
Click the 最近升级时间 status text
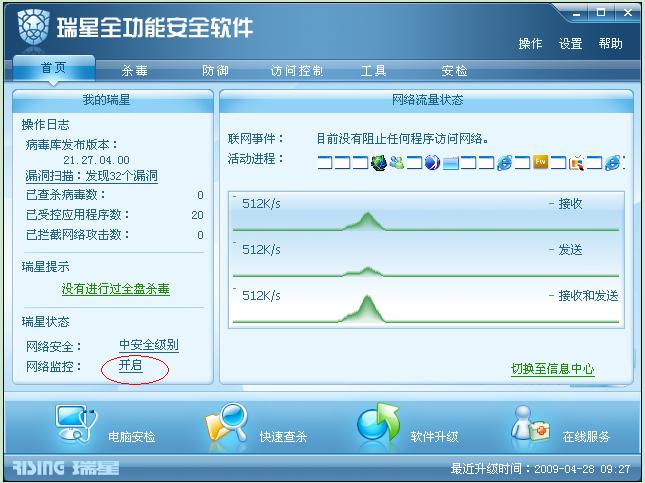coord(540,469)
